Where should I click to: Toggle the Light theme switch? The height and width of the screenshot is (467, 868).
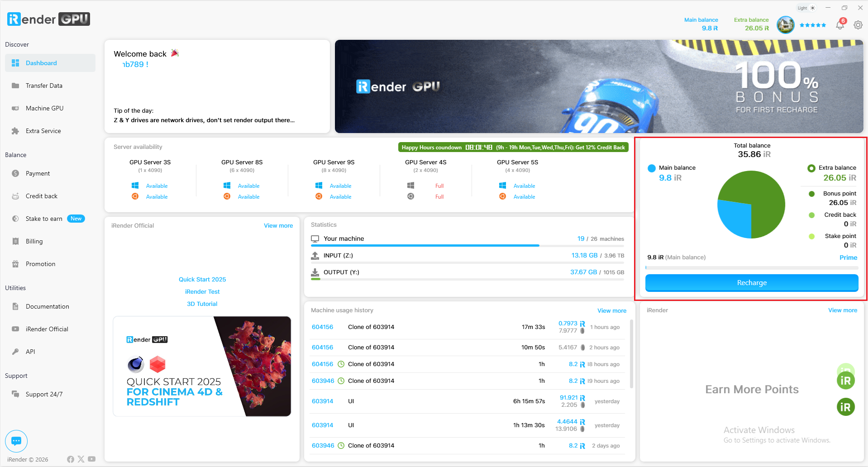(x=806, y=8)
